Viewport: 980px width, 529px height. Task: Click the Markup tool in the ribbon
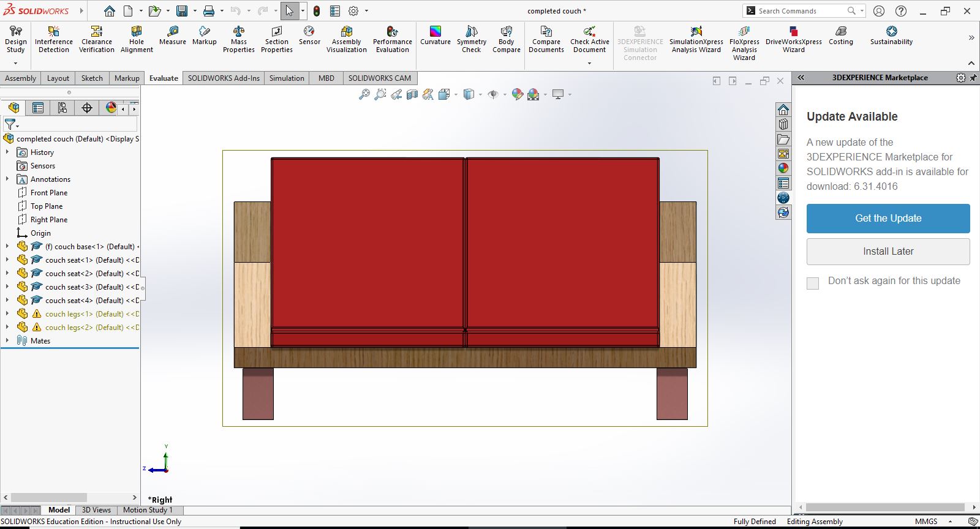205,36
